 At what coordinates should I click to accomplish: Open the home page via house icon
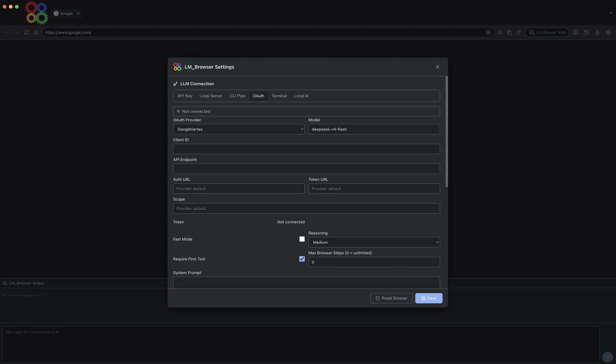(x=36, y=32)
